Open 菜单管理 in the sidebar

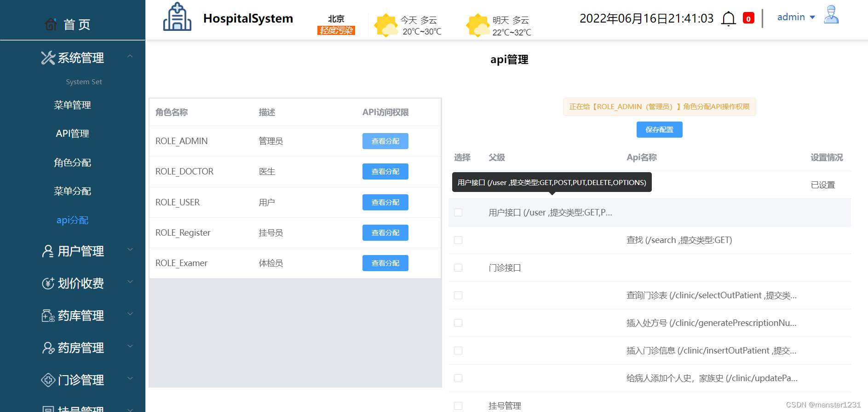(x=72, y=105)
